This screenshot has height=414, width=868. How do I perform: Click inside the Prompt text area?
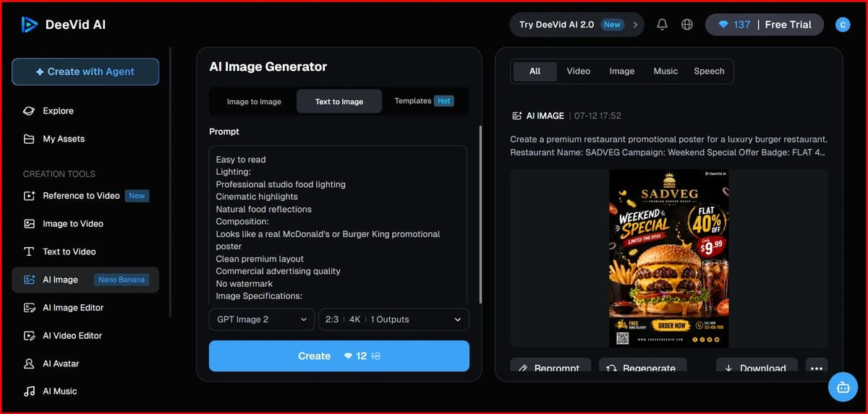pos(338,225)
